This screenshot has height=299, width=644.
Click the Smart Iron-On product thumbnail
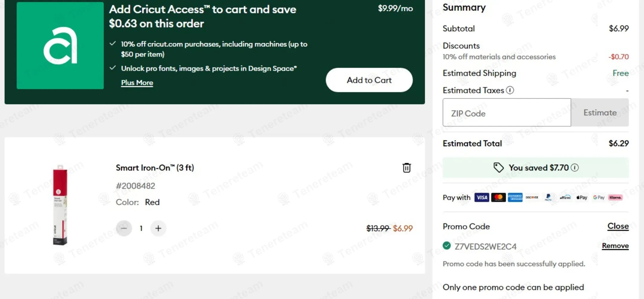60,205
